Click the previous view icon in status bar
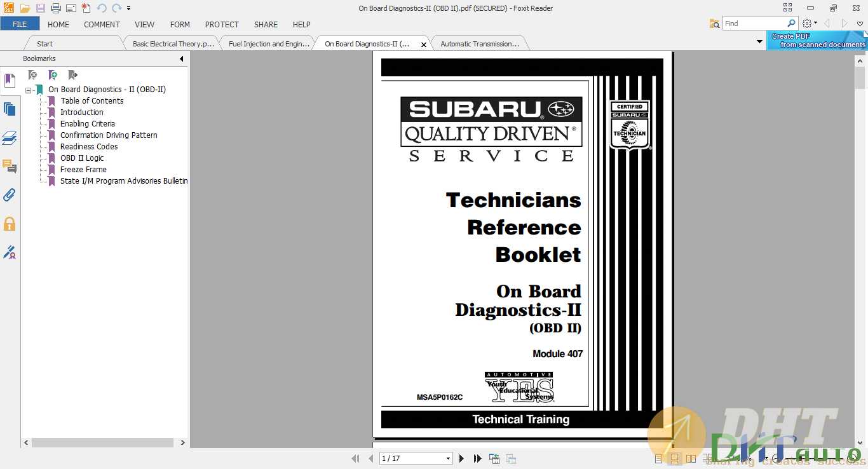The width and height of the screenshot is (868, 469). (x=494, y=458)
